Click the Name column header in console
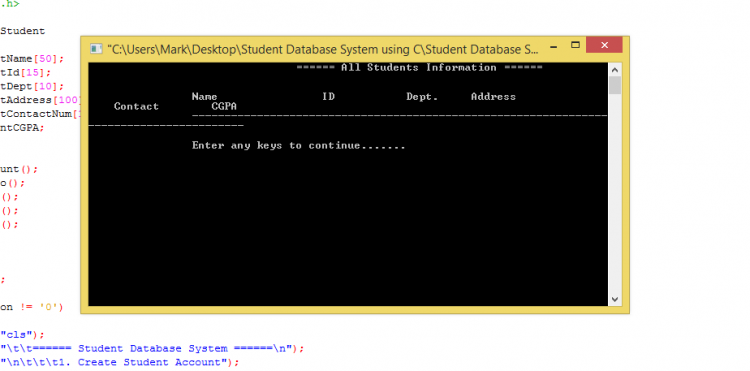 (x=204, y=97)
